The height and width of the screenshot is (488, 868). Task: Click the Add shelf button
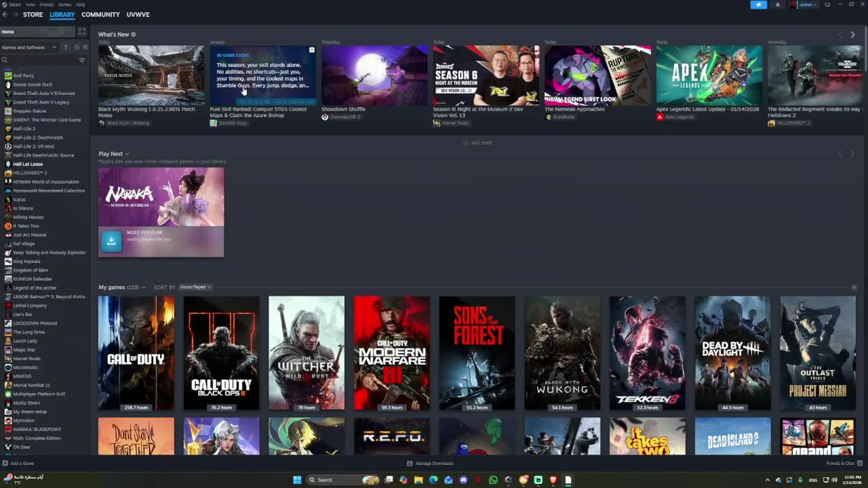(x=477, y=143)
